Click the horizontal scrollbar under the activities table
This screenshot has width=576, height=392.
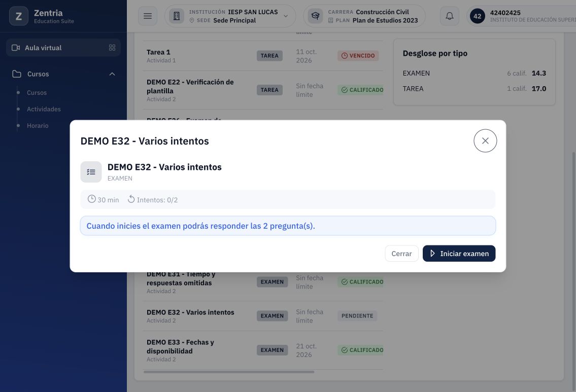pyautogui.click(x=229, y=372)
